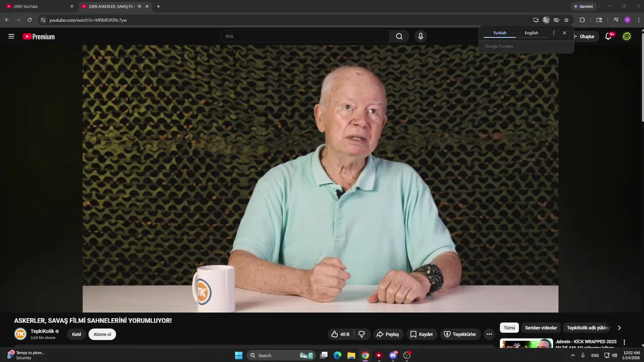Open Chrome profile avatar R
This screenshot has height=362, width=644.
tap(627, 20)
